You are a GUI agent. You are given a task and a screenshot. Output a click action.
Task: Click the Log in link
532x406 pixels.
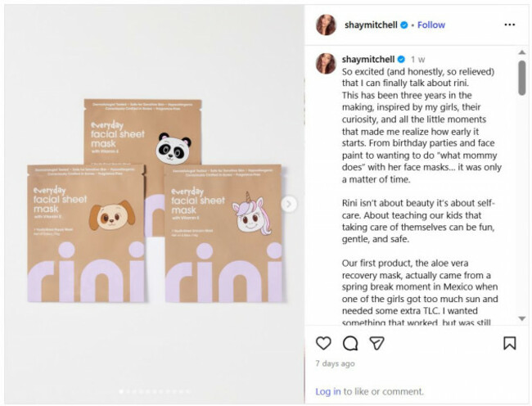click(x=327, y=391)
